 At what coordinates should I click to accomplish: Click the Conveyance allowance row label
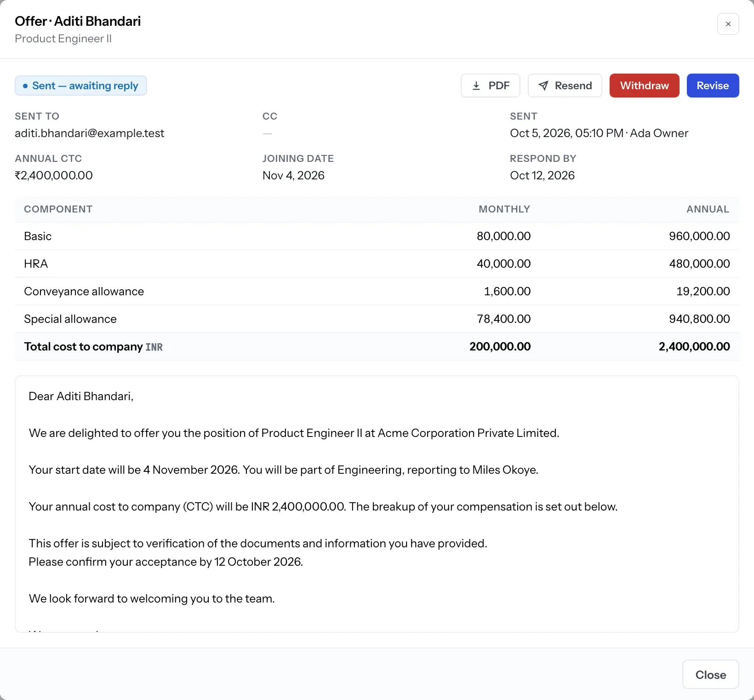[x=84, y=292]
